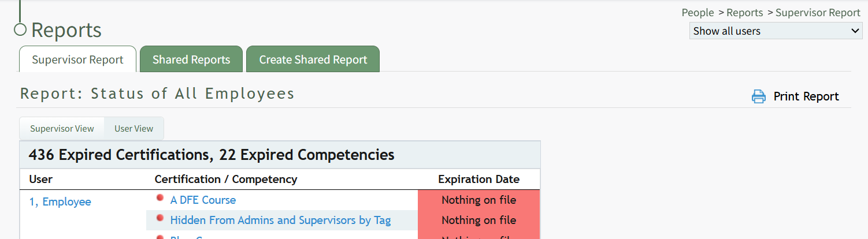Screen dimensions: 868x239
Task: Click the Certification / Competency column header
Action: tap(226, 180)
